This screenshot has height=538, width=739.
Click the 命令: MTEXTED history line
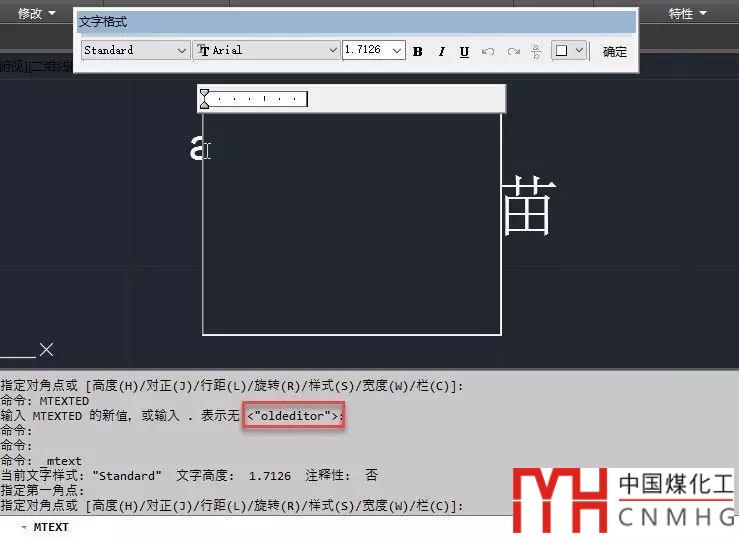point(45,401)
